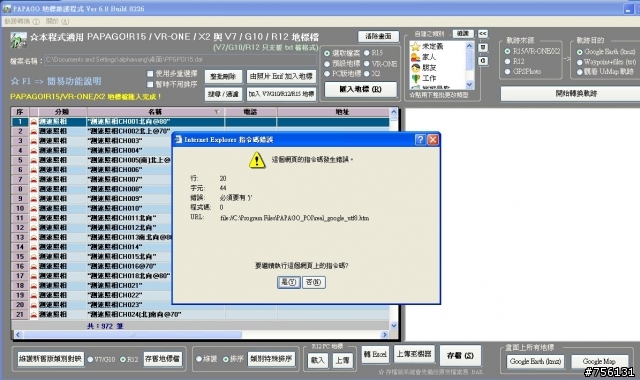Image resolution: width=640 pixels, height=380 pixels.
Task: Select the 選取檔案 radio option
Action: (x=327, y=53)
